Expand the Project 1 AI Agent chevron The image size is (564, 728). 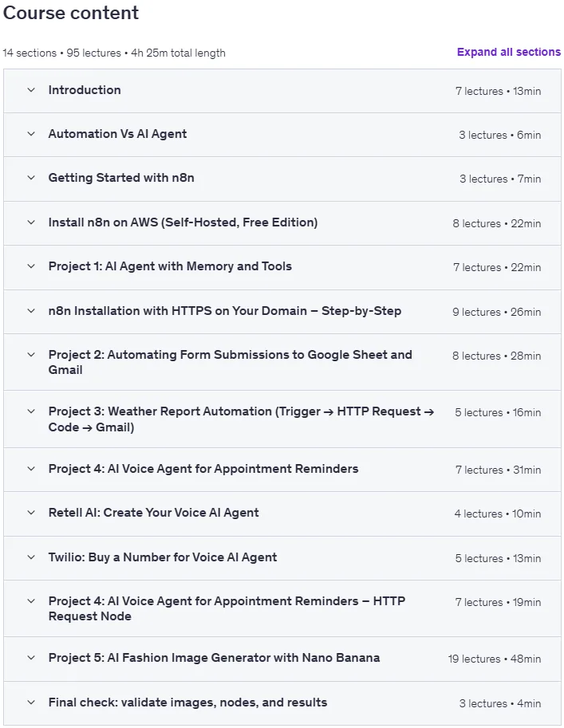pyautogui.click(x=31, y=266)
